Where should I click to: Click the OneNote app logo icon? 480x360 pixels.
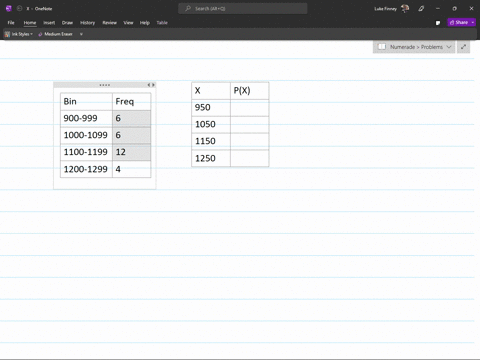click(x=9, y=9)
